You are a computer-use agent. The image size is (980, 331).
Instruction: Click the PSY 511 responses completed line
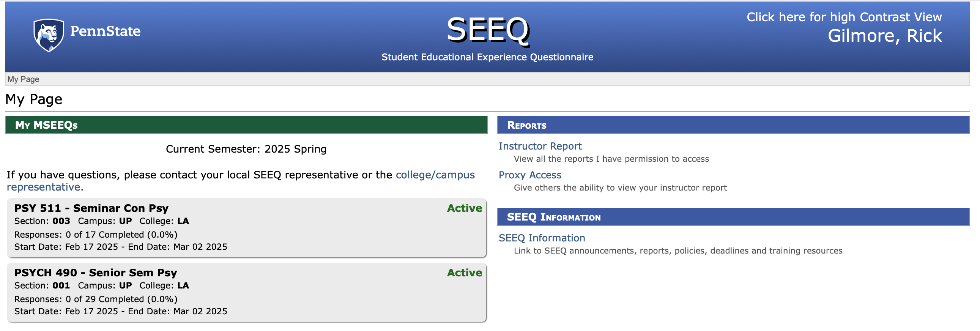click(96, 235)
